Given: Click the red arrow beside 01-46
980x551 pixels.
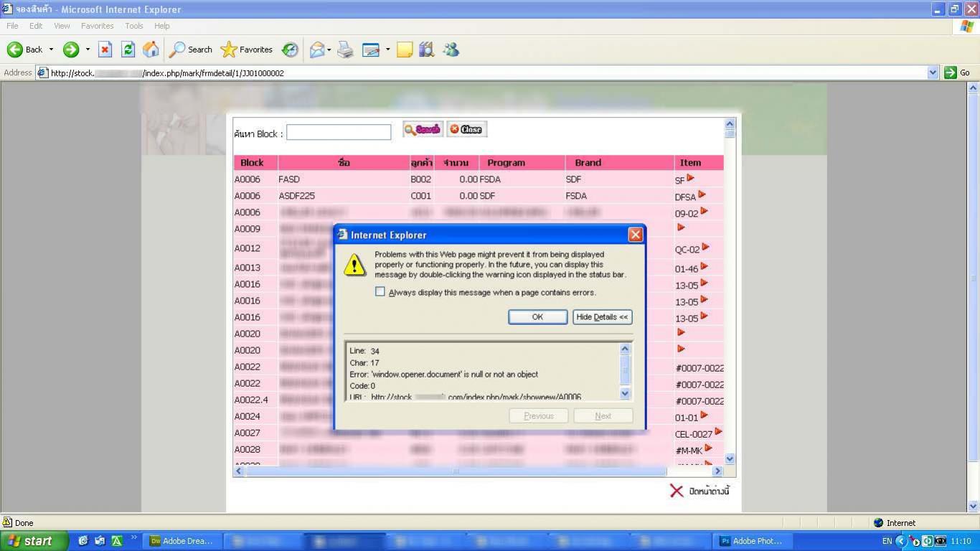Looking at the screenshot, I should pos(704,266).
